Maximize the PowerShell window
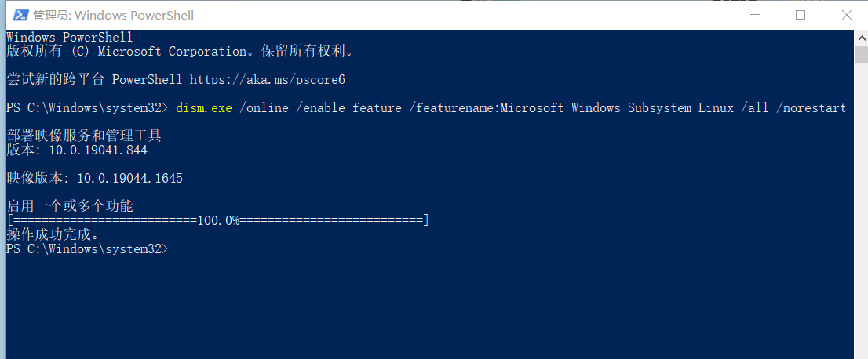Viewport: 868px width, 359px height. 801,15
